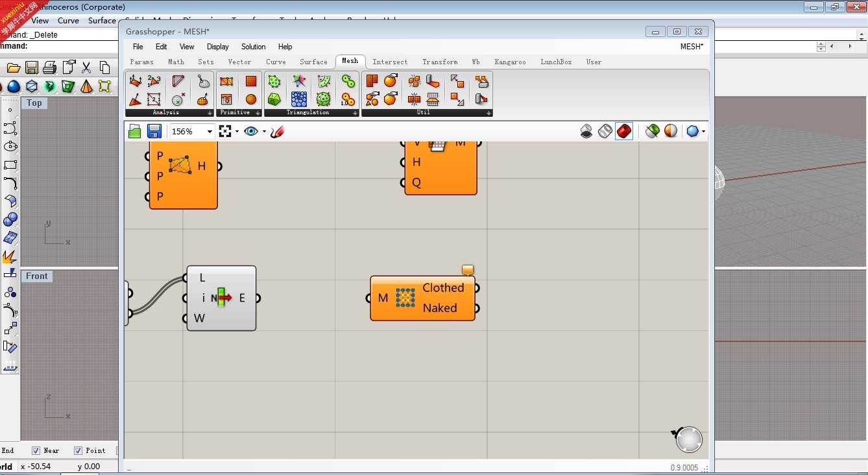Click the Zoom Extents icon on canvas toolbar

click(x=225, y=132)
